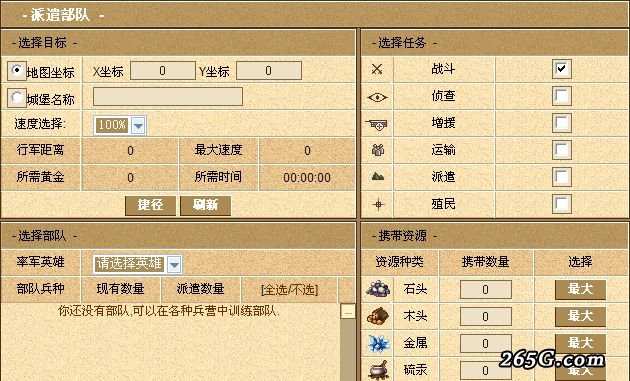Click the metal crystal resource icon
Image resolution: width=630 pixels, height=381 pixels.
pyautogui.click(x=378, y=343)
